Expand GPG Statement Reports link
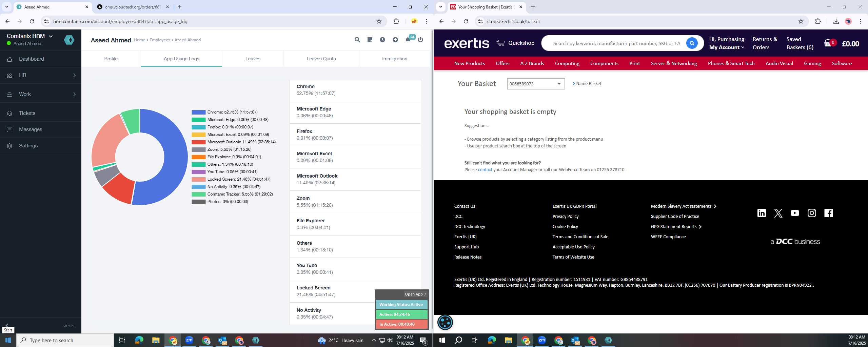The image size is (868, 347). [x=676, y=226]
